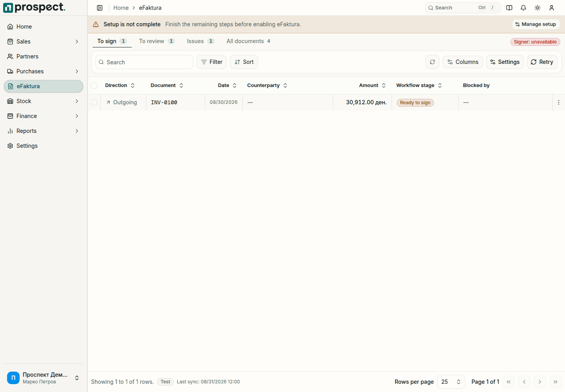Switch to the Issues tab
565x392 pixels.
[x=200, y=41]
